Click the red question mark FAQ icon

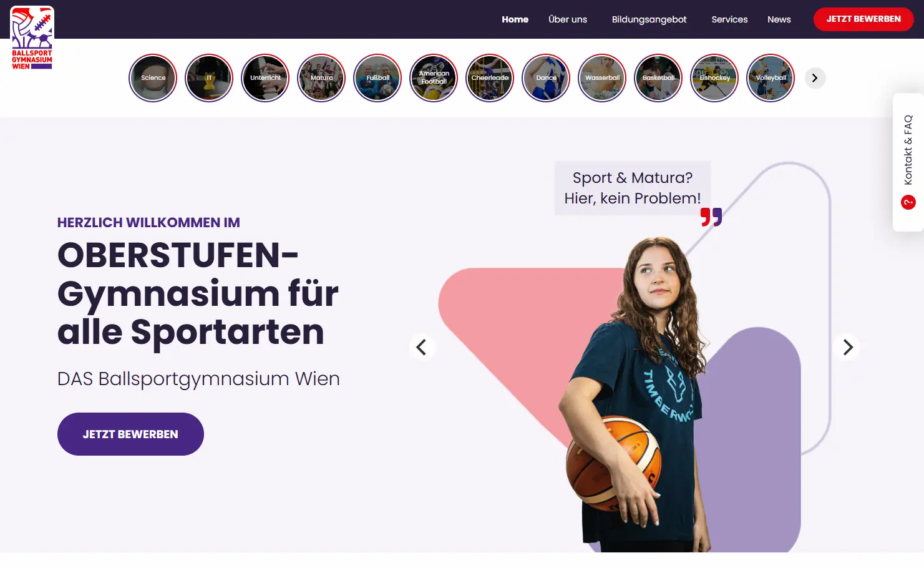tap(908, 202)
